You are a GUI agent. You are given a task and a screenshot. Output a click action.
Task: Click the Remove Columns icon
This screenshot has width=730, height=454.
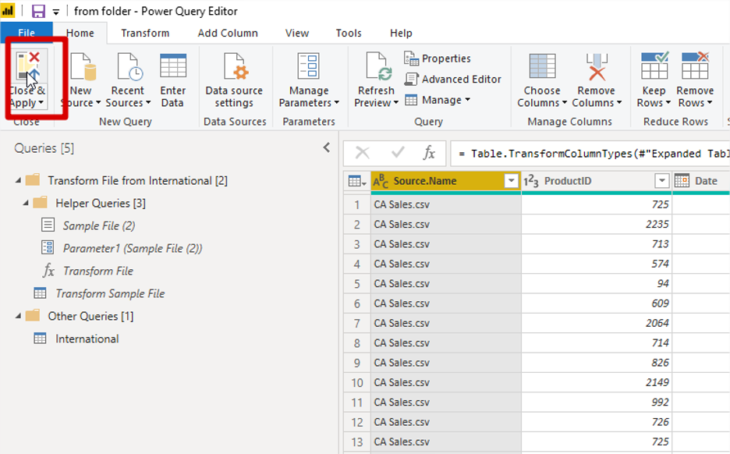(x=596, y=66)
